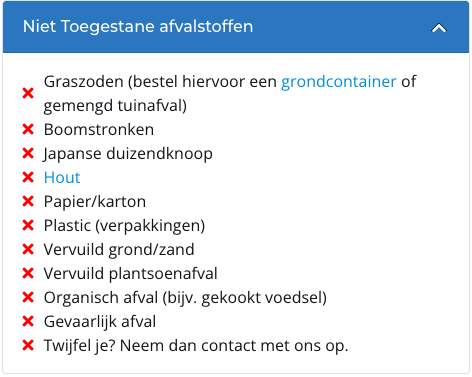The image size is (472, 377).
Task: Open the Hout link
Action: click(x=62, y=177)
